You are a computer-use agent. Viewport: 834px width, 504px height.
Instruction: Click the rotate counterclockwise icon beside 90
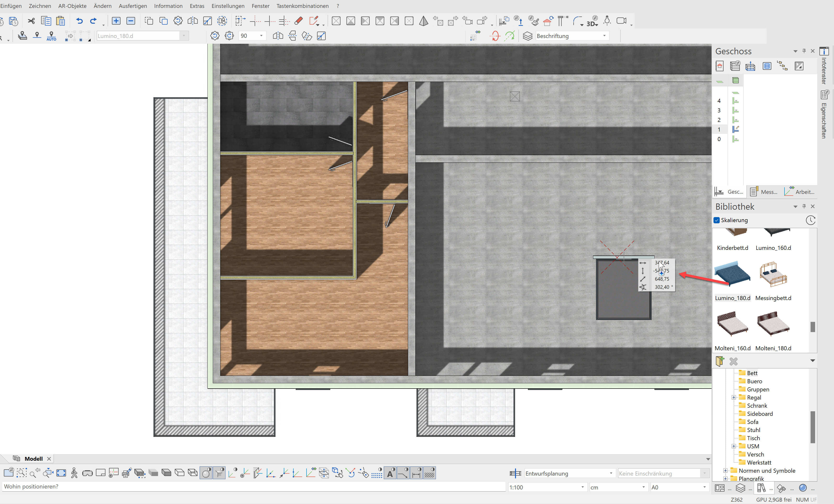[214, 36]
